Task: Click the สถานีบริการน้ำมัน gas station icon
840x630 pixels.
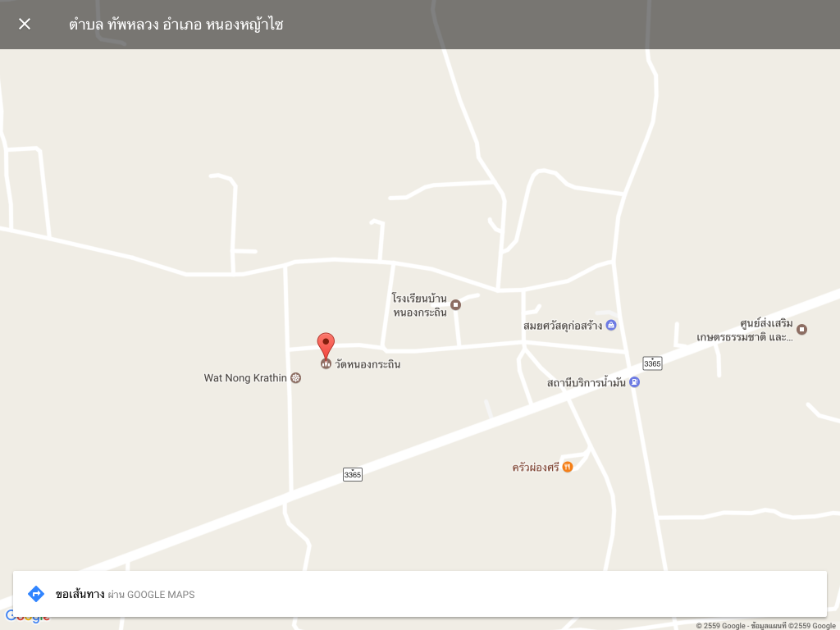Action: click(x=634, y=382)
